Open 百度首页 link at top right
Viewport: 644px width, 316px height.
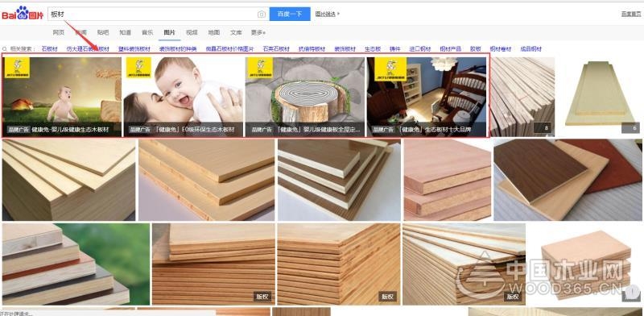pyautogui.click(x=631, y=14)
